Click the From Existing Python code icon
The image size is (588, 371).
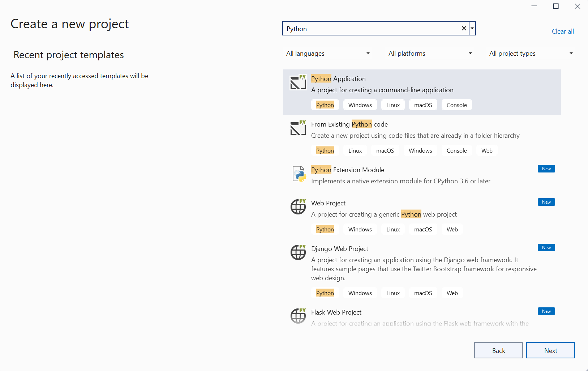pyautogui.click(x=298, y=128)
